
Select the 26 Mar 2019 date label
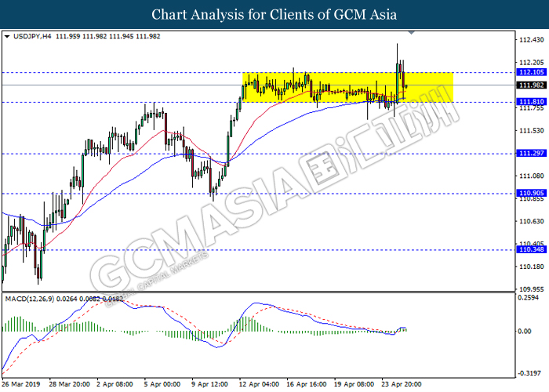coord(21,384)
